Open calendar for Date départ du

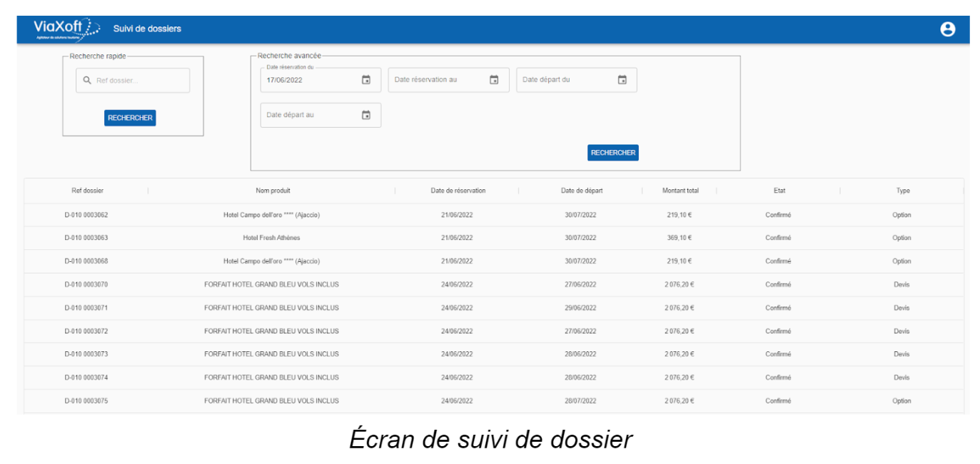622,80
